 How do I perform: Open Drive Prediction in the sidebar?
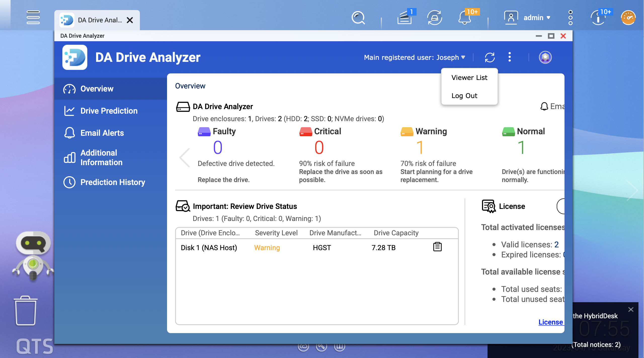pyautogui.click(x=111, y=111)
